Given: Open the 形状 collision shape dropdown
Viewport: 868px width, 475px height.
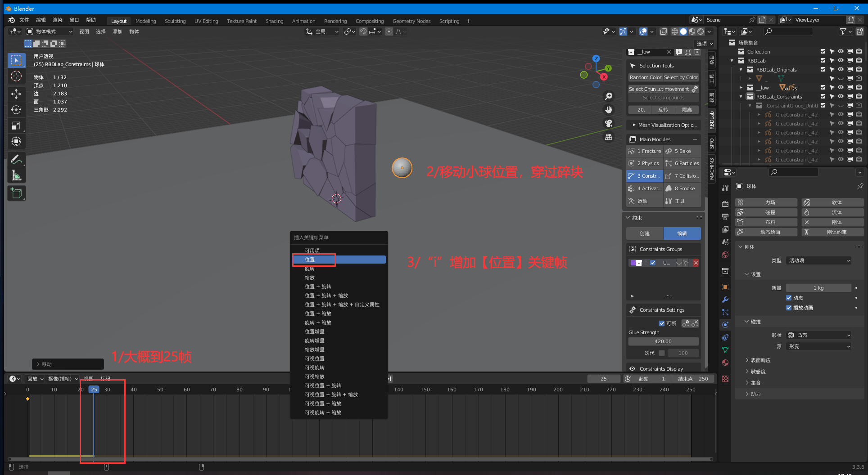Looking at the screenshot, I should click(x=818, y=335).
